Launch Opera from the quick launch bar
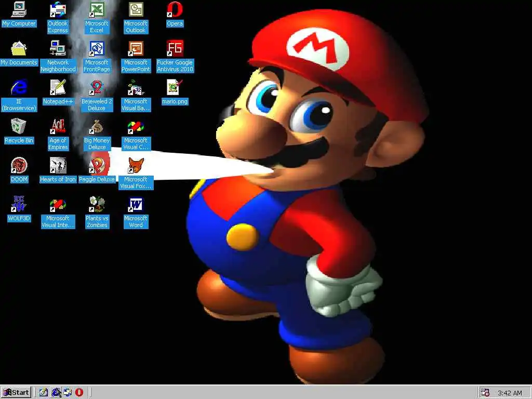The width and height of the screenshot is (532, 399). click(79, 392)
